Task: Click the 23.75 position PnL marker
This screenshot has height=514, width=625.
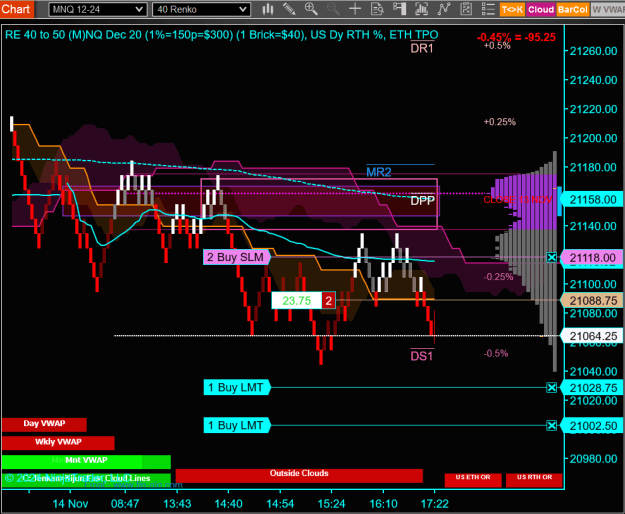Action: pos(297,300)
